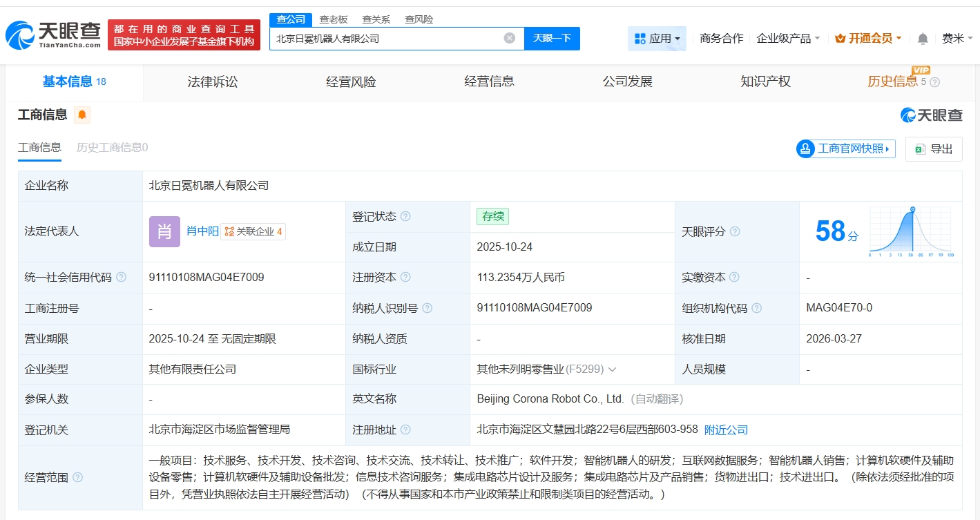Open the 附近公司 link

coord(726,430)
